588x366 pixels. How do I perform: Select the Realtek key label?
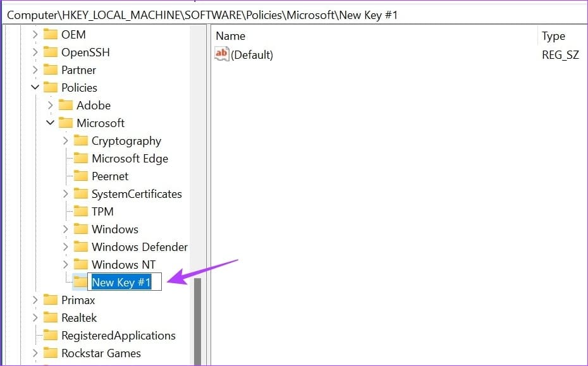pyautogui.click(x=79, y=317)
